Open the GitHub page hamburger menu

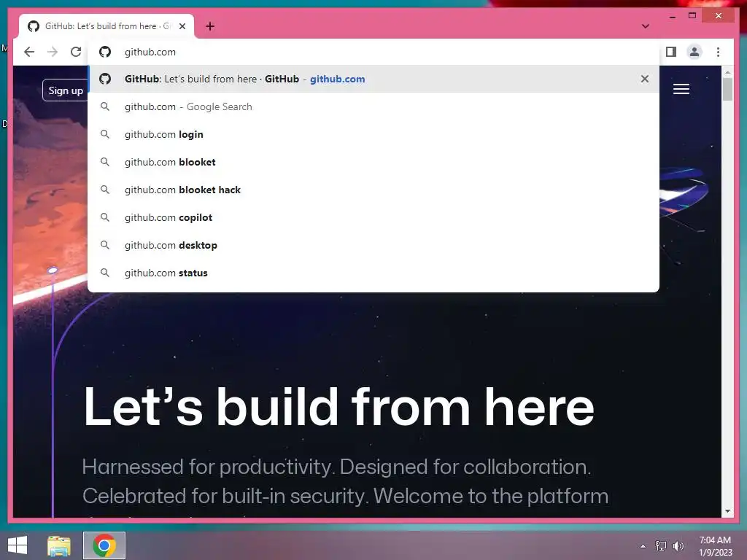point(681,89)
